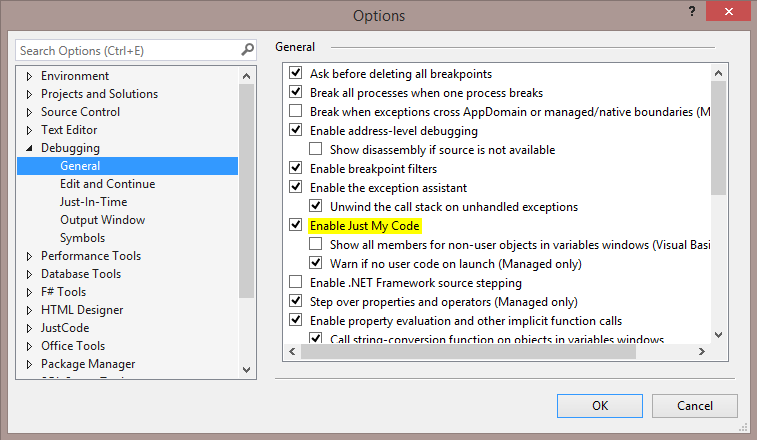Screen dimensions: 757x440
Task: Select Edit and Continue page
Action: [107, 184]
